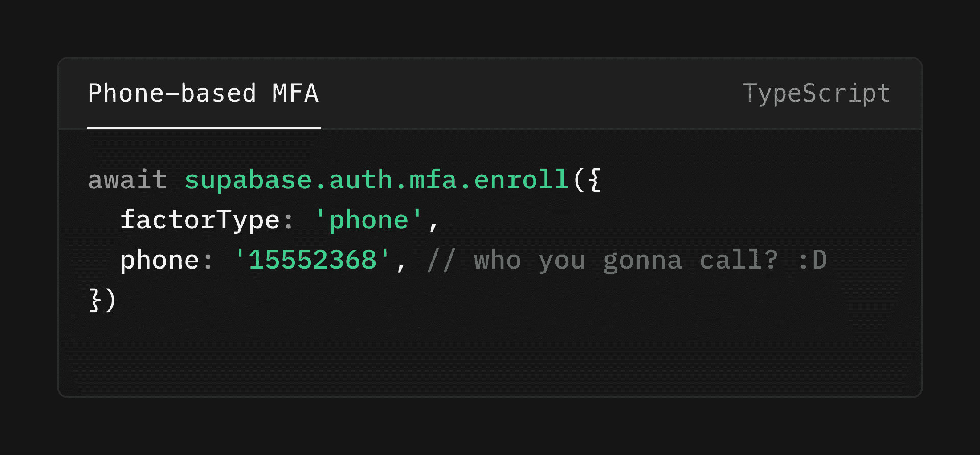
Task: Click the white underline beneath the active tab
Action: [x=204, y=128]
